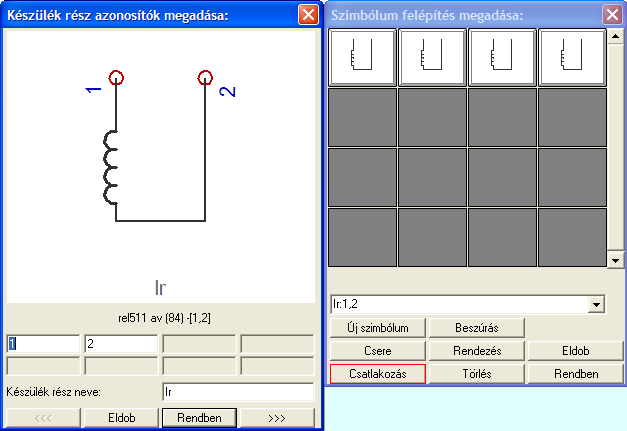This screenshot has height=431, width=627.
Task: Click the second identifier field containing 2
Action: [x=121, y=344]
